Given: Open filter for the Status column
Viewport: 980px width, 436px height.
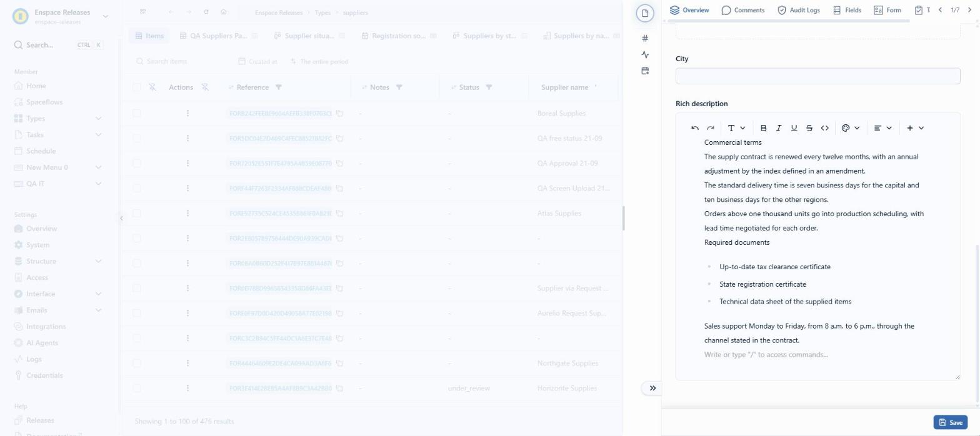Looking at the screenshot, I should coord(489,87).
